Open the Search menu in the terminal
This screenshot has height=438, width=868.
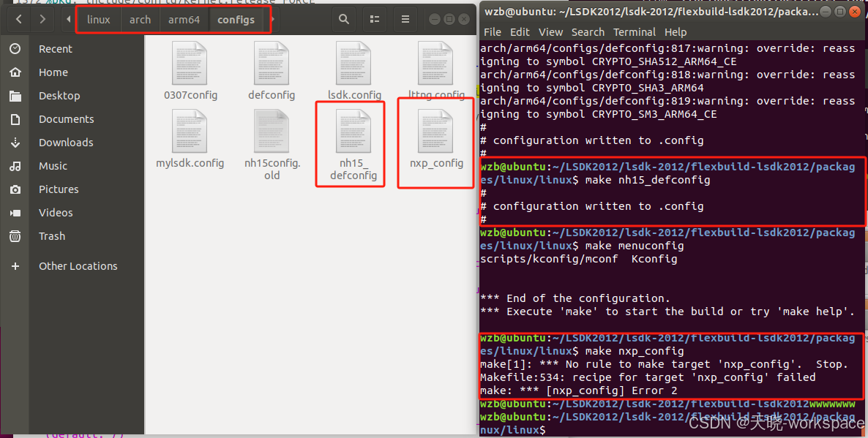click(588, 32)
